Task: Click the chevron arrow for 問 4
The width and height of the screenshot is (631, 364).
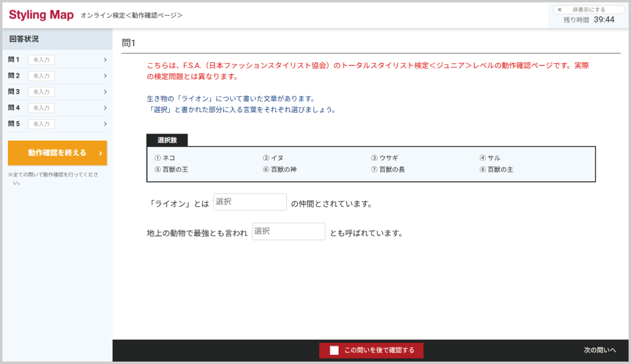Action: coord(105,108)
